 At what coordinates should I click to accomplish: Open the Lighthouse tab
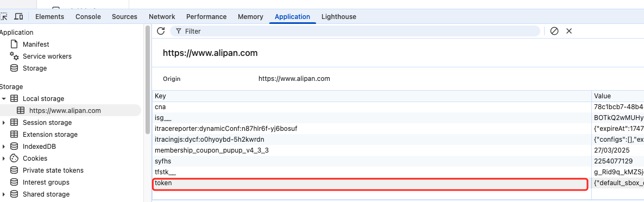click(339, 16)
